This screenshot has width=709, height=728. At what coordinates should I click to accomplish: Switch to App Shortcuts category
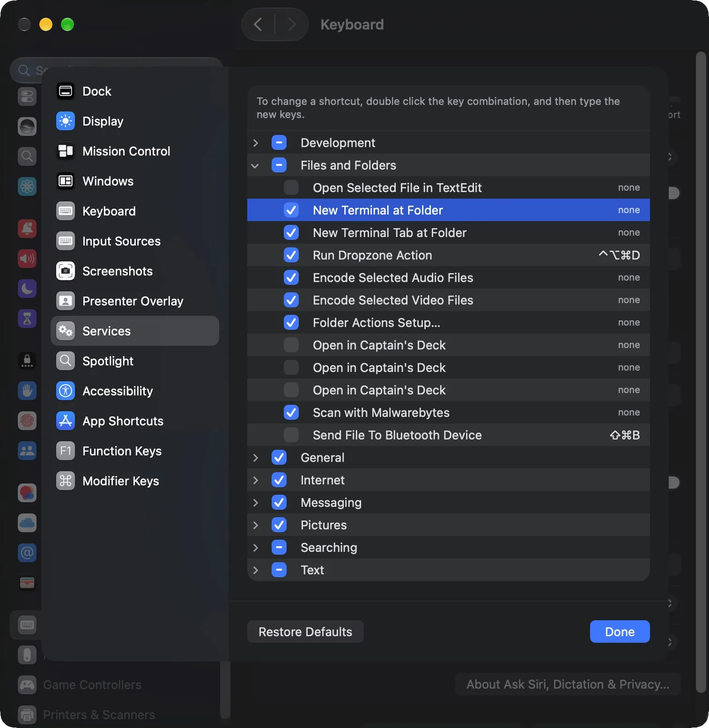pyautogui.click(x=135, y=421)
